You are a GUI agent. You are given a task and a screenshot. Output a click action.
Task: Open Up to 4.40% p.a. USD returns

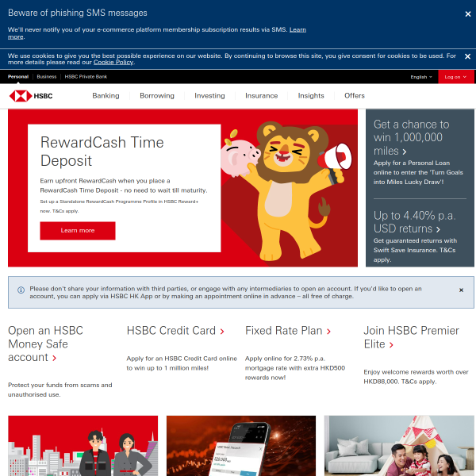[x=414, y=222]
